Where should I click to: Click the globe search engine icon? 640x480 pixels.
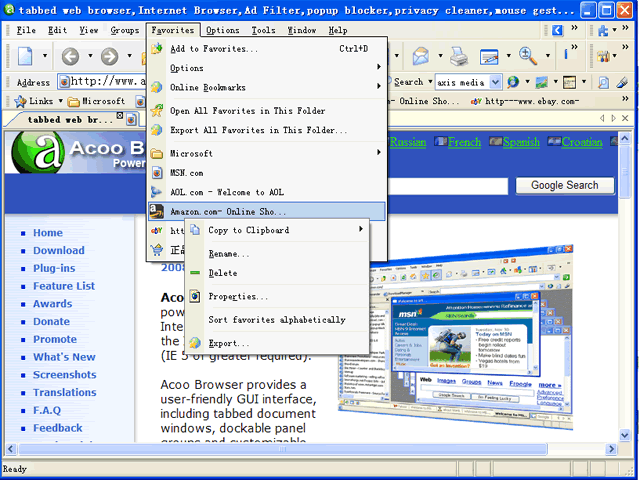coord(513,82)
